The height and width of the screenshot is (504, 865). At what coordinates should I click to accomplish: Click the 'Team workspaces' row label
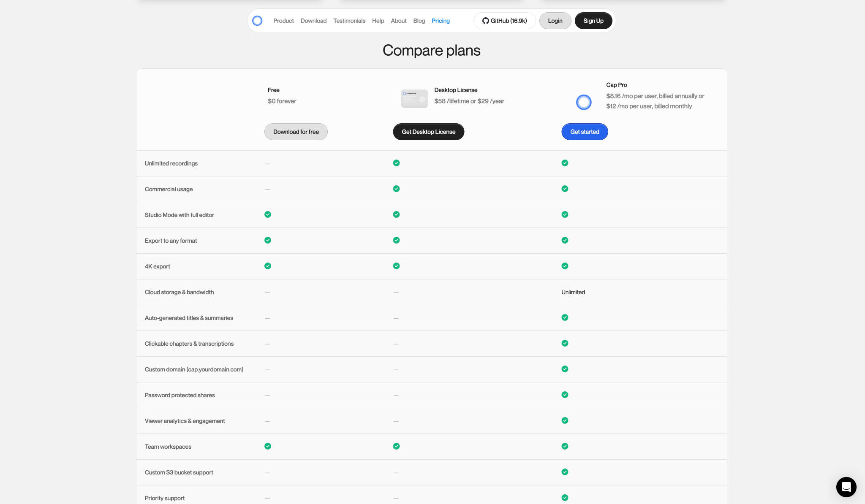[168, 447]
